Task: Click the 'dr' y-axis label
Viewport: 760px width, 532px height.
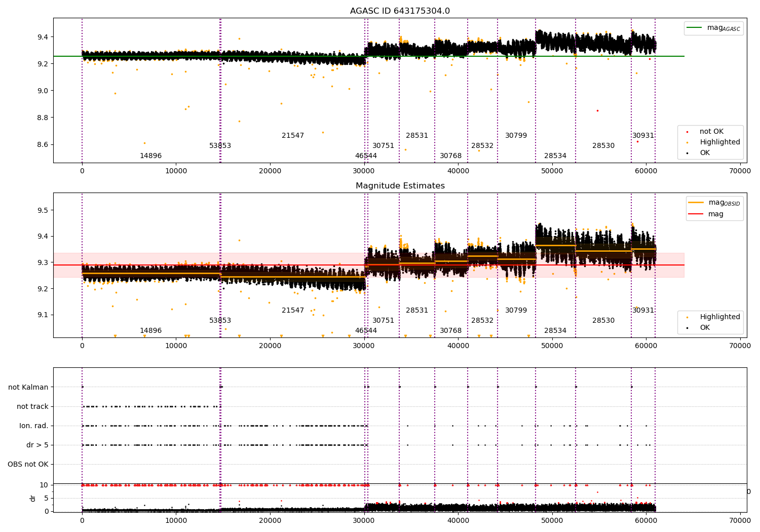Action: pos(32,498)
